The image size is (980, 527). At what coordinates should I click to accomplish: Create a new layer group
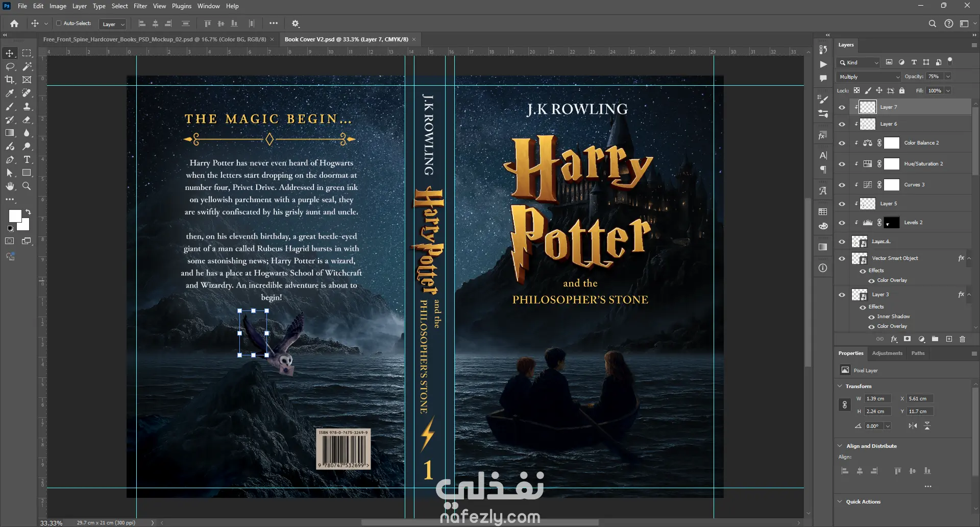click(935, 339)
